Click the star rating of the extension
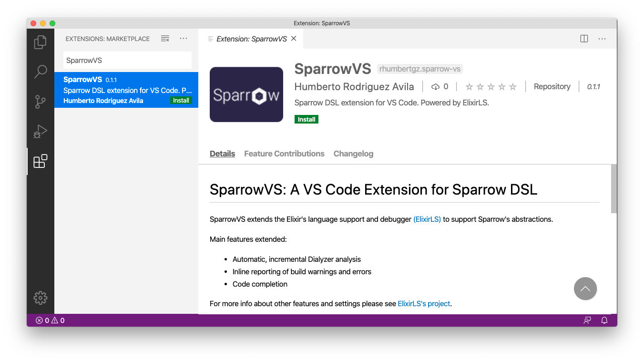The width and height of the screenshot is (644, 362). tap(491, 87)
